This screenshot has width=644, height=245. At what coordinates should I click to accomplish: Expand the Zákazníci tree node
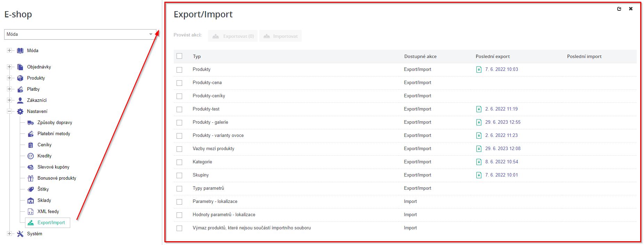pyautogui.click(x=9, y=100)
